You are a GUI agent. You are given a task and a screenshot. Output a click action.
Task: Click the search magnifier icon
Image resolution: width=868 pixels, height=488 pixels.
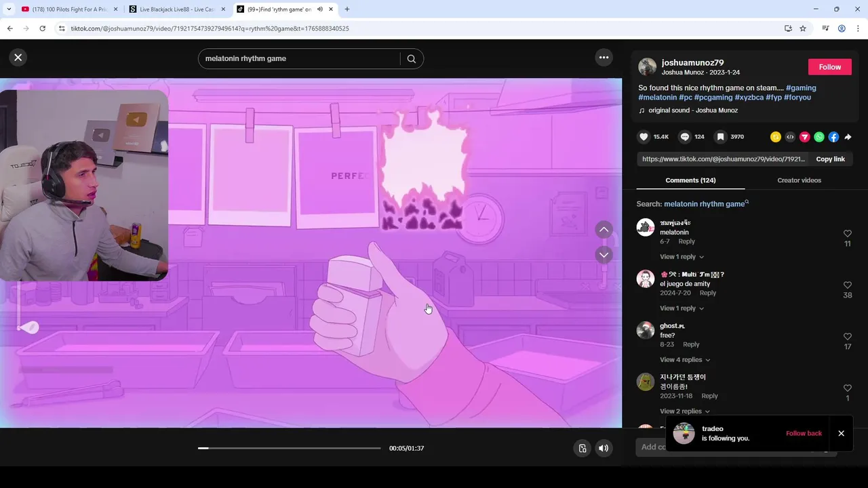point(412,58)
